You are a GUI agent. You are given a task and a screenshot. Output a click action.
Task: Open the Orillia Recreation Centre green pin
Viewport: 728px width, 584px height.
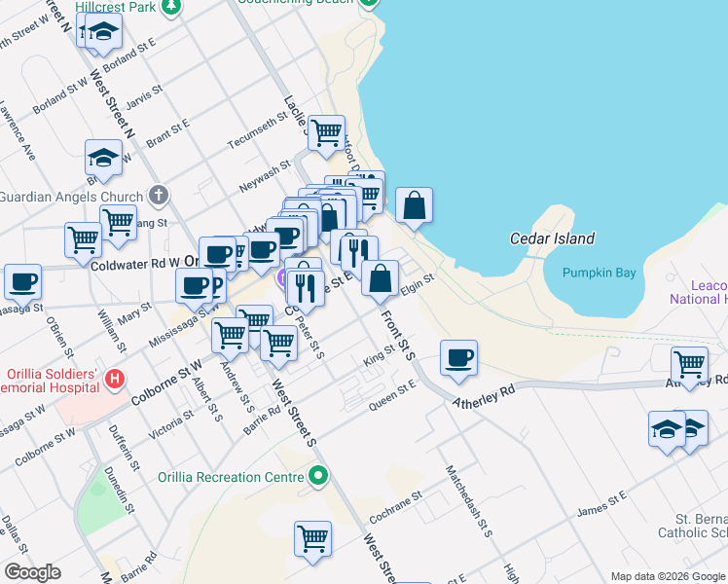[x=318, y=476]
